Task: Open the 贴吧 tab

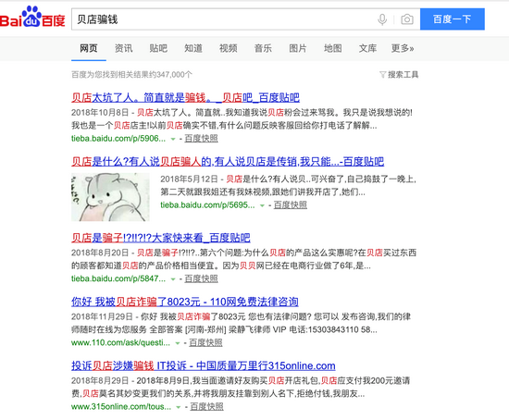Action: 158,48
